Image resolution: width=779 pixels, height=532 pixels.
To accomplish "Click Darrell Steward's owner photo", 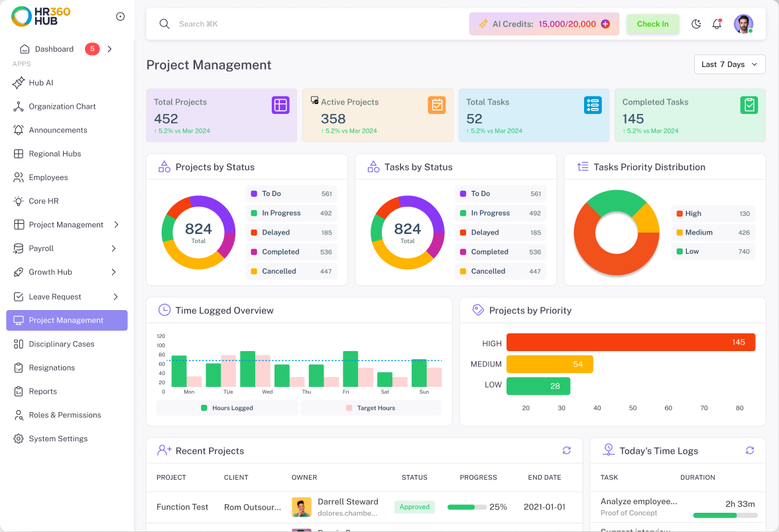I will tap(302, 507).
